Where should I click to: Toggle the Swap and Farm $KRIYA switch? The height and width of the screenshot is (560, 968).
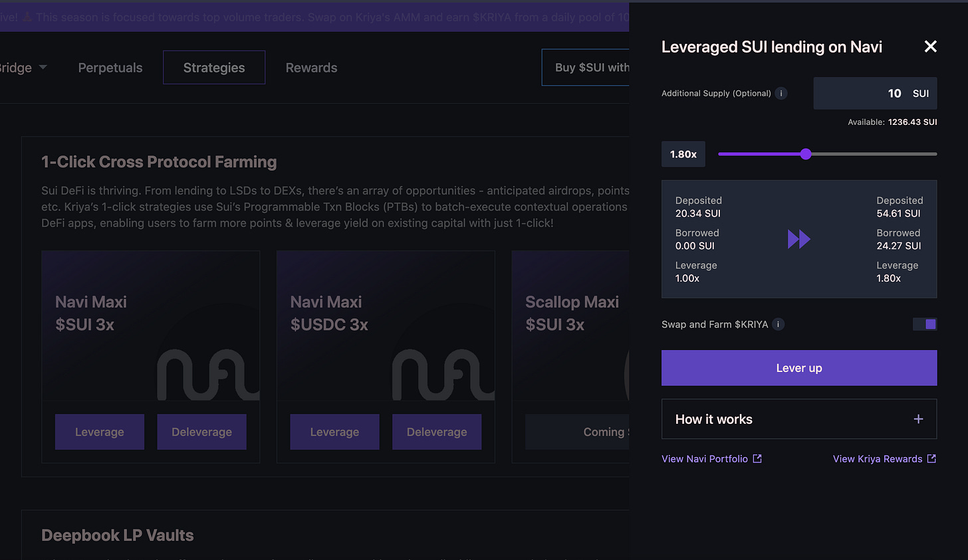pos(925,324)
